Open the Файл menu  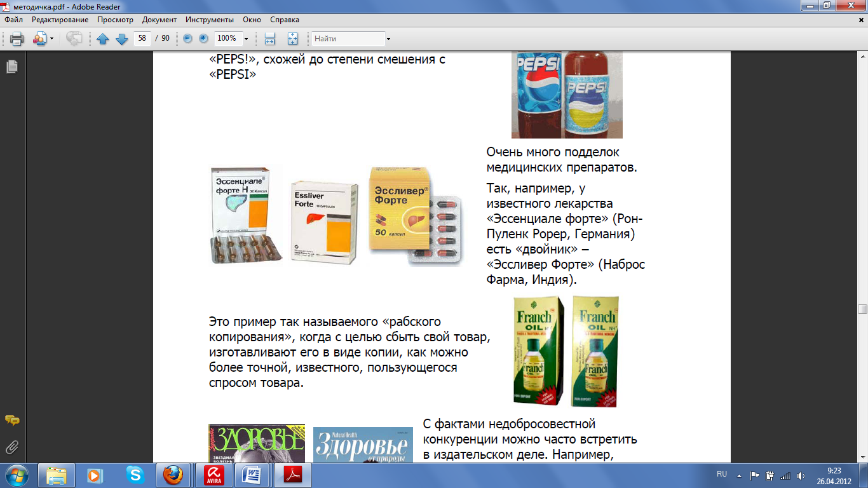pos(13,20)
